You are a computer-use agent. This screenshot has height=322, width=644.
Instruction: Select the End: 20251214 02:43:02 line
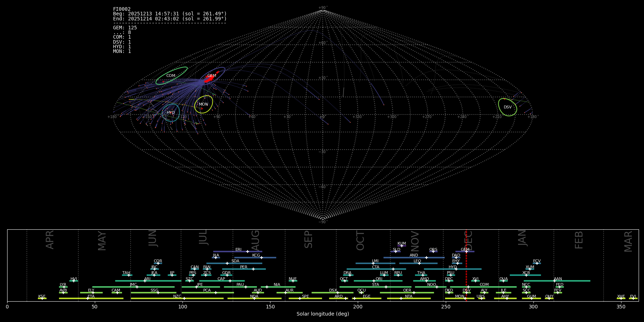170,19
